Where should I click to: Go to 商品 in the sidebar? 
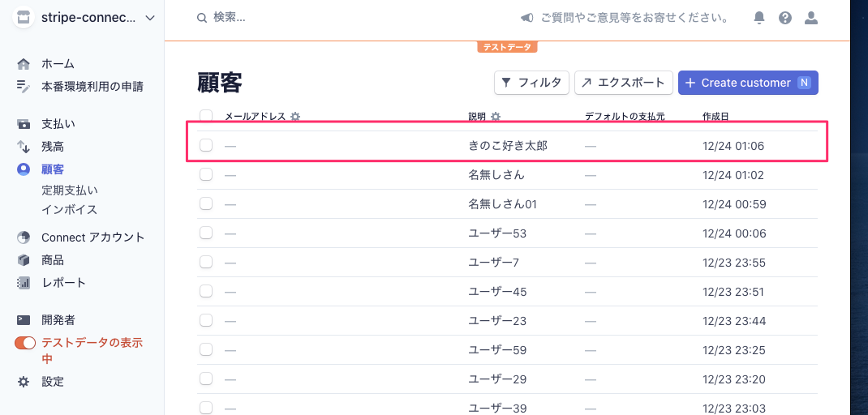[53, 260]
